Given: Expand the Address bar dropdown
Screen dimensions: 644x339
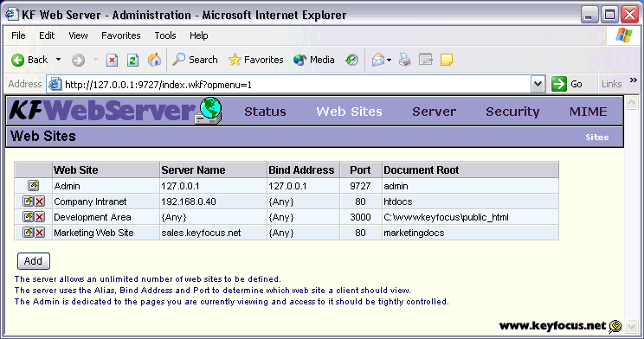Looking at the screenshot, I should [x=538, y=85].
